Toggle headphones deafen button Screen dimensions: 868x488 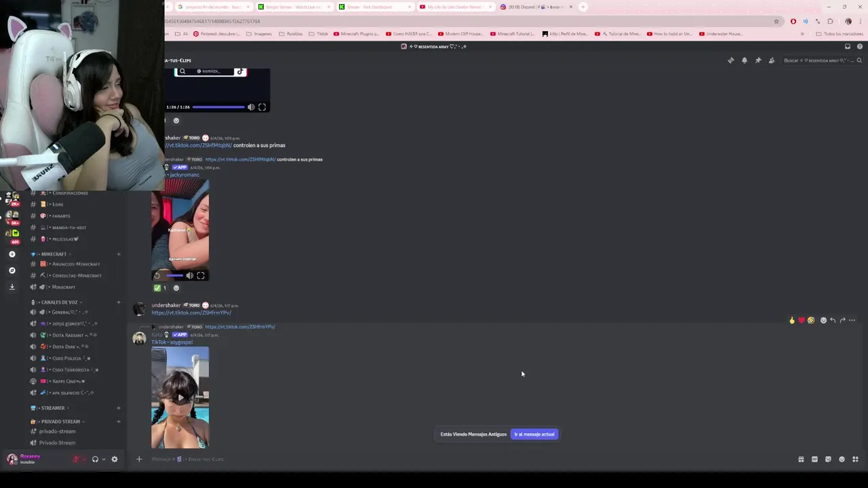[95, 460]
